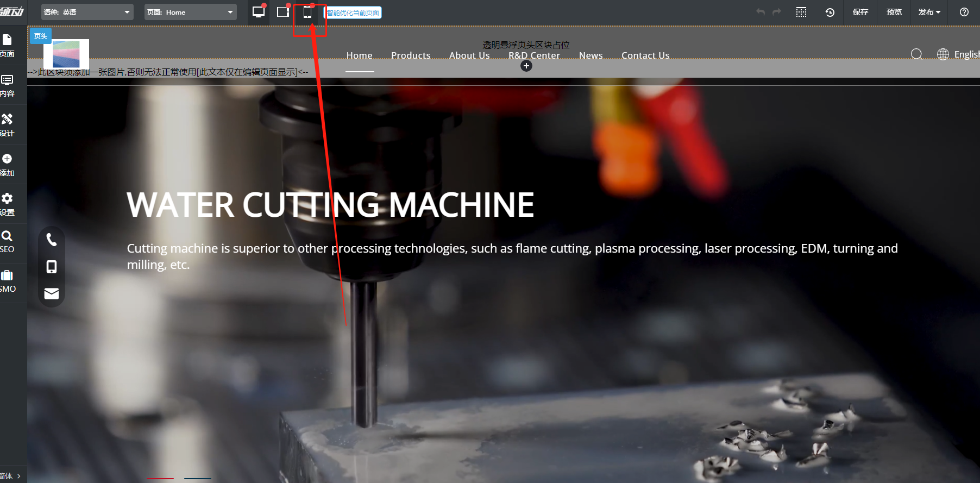Click the help question mark icon
This screenshot has width=980, height=483.
(964, 12)
